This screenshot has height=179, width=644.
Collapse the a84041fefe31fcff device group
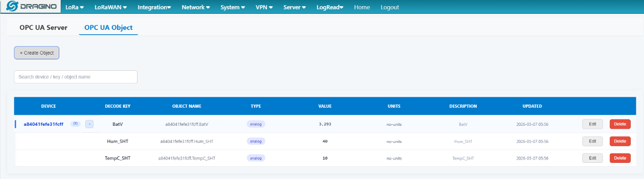90,124
